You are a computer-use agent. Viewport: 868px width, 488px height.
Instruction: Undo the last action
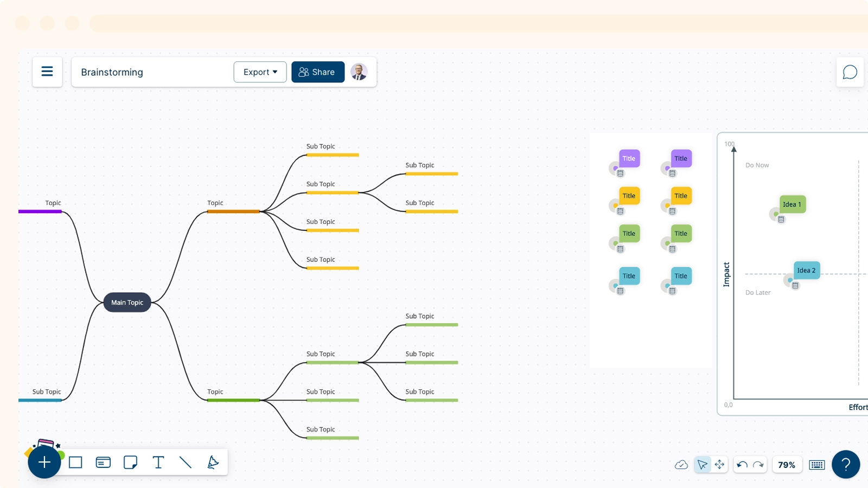click(x=742, y=465)
